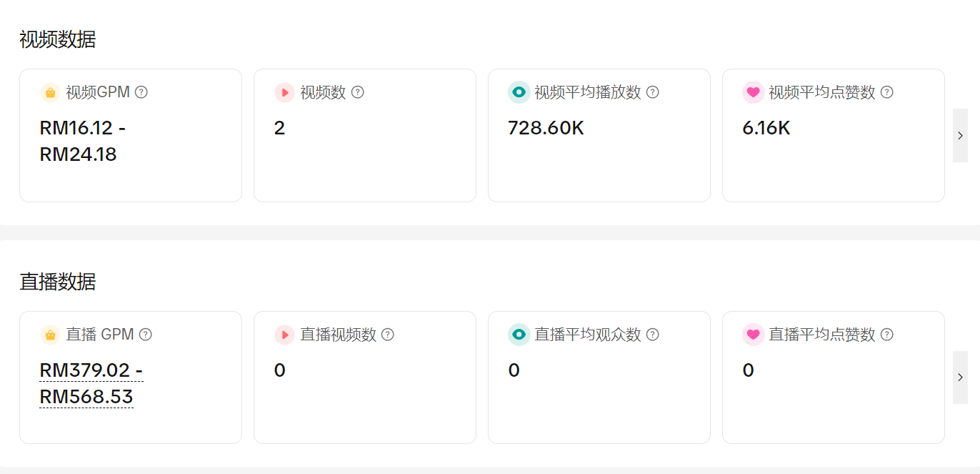Click the yellow shopping bag 视频GPM icon

pos(51,92)
